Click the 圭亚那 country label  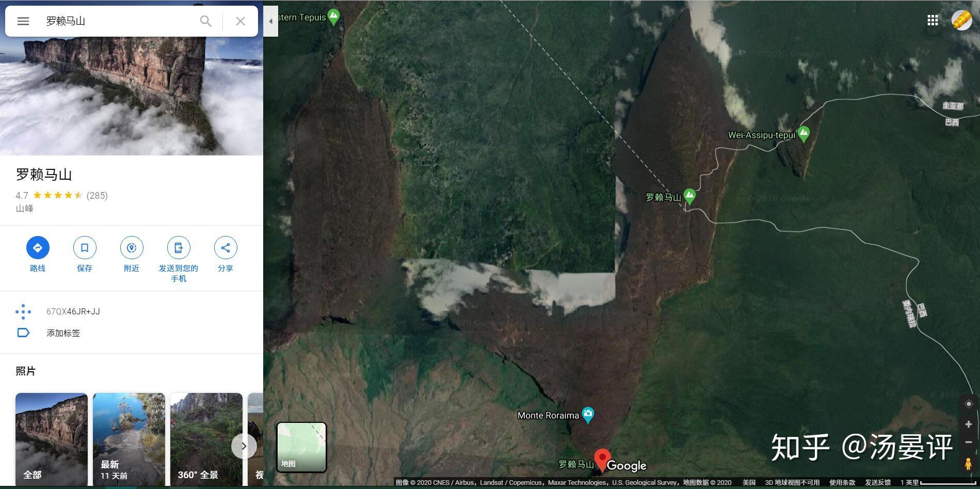[953, 106]
